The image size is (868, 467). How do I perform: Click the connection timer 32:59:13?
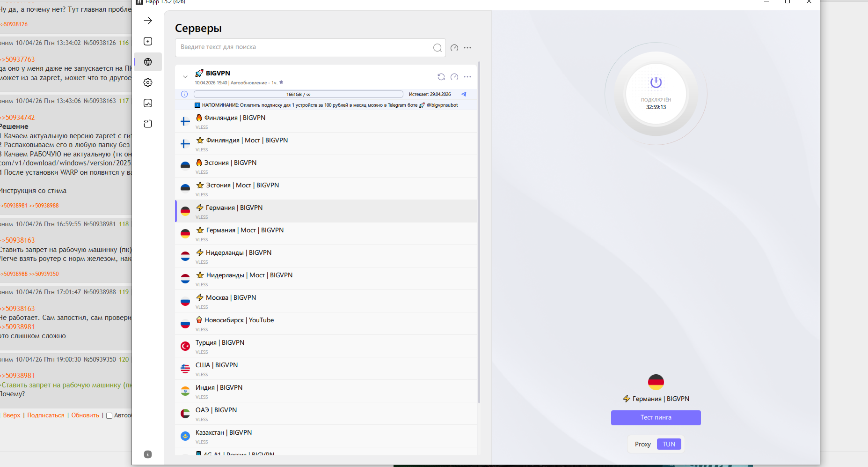656,107
